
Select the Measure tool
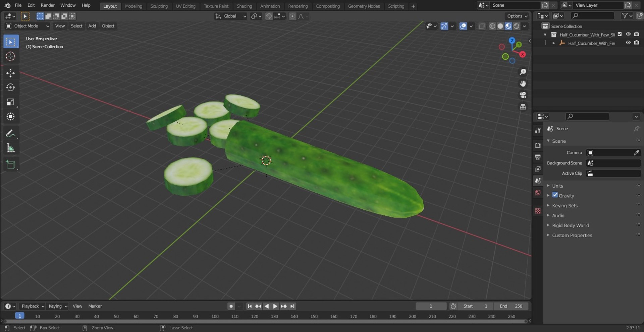point(11,148)
